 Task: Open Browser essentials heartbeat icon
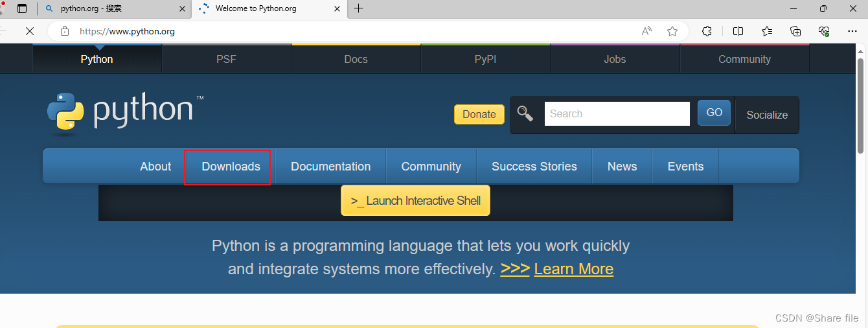point(824,31)
